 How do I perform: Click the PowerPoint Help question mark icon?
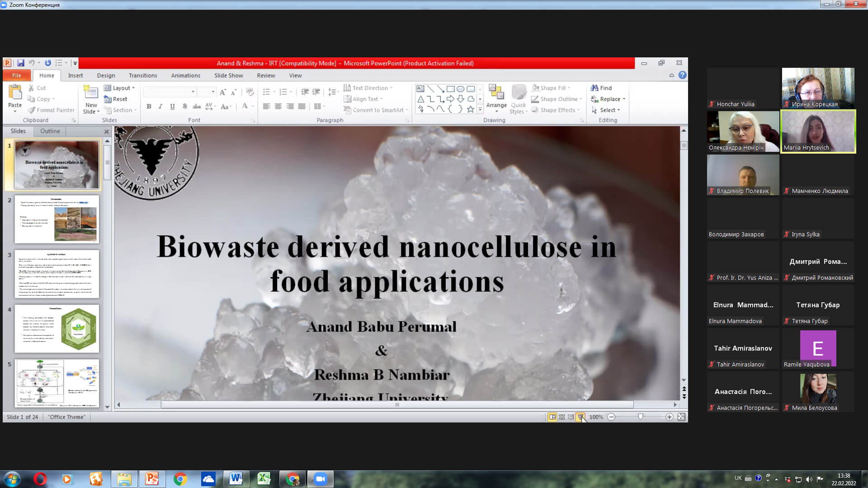click(x=682, y=75)
